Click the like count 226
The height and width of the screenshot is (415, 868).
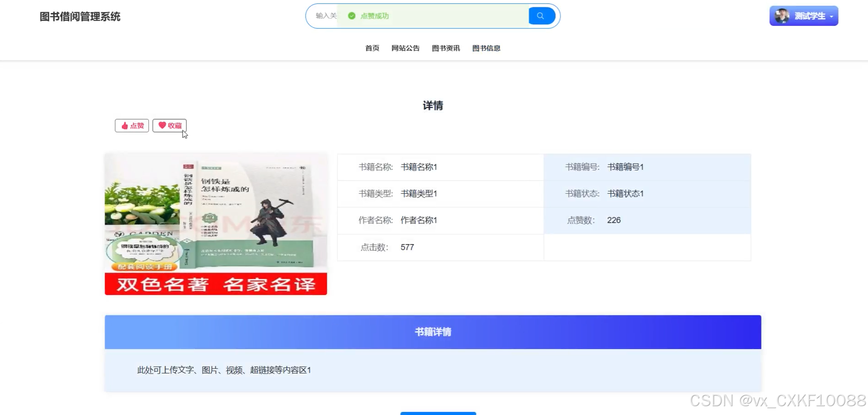[x=614, y=220]
